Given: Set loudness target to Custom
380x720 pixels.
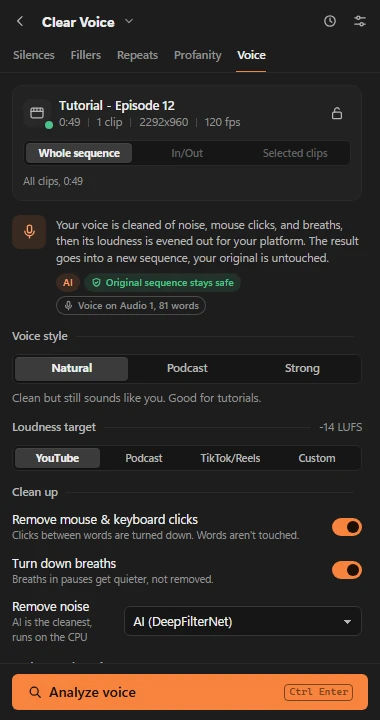Looking at the screenshot, I should 317,458.
